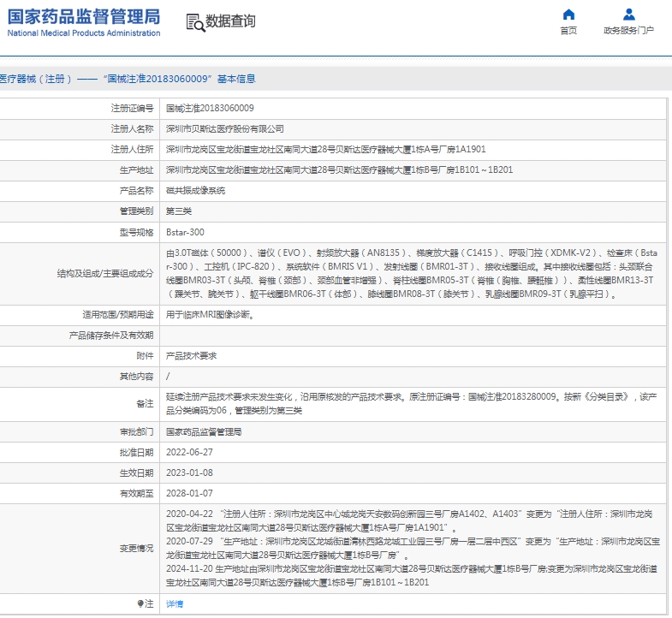Click the 生产地址 row label

[136, 170]
